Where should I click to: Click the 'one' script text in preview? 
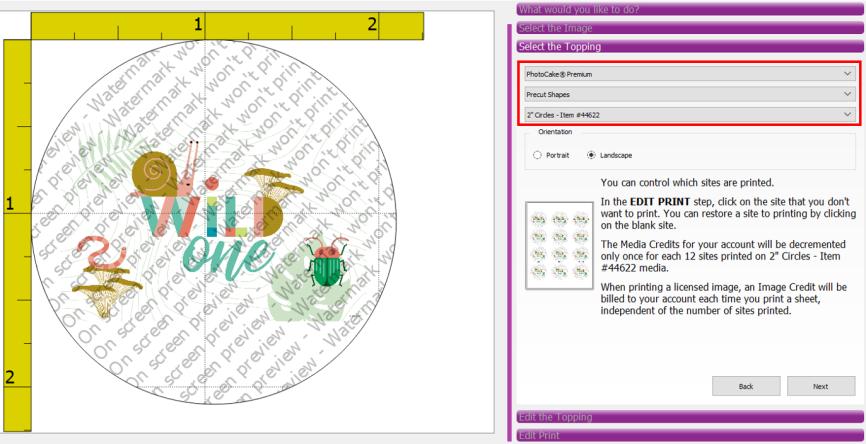point(226,257)
